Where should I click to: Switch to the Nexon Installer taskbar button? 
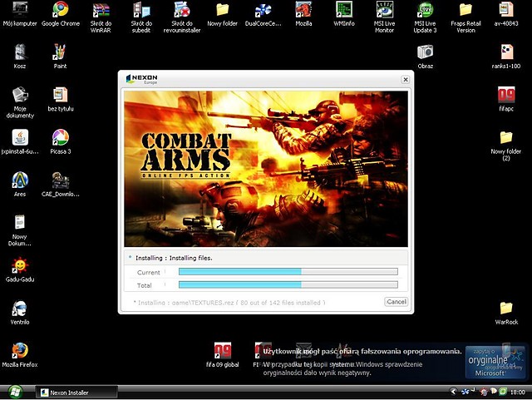click(x=76, y=393)
